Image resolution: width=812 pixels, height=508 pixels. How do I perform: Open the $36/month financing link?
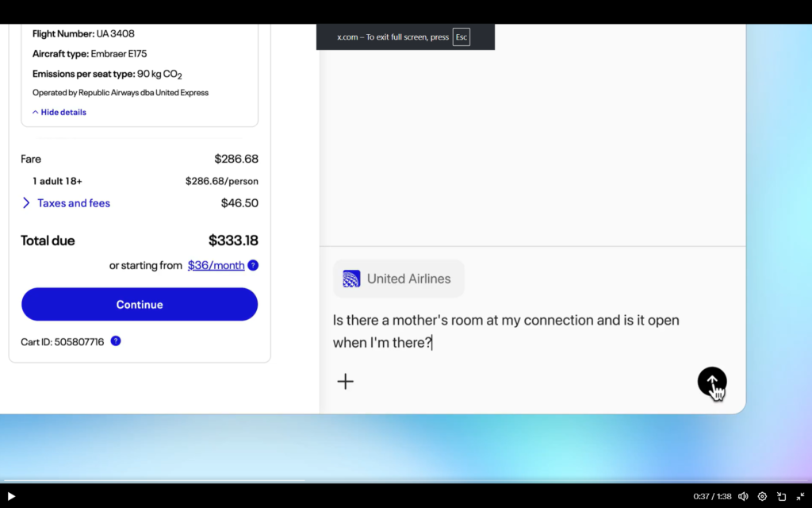pos(216,265)
